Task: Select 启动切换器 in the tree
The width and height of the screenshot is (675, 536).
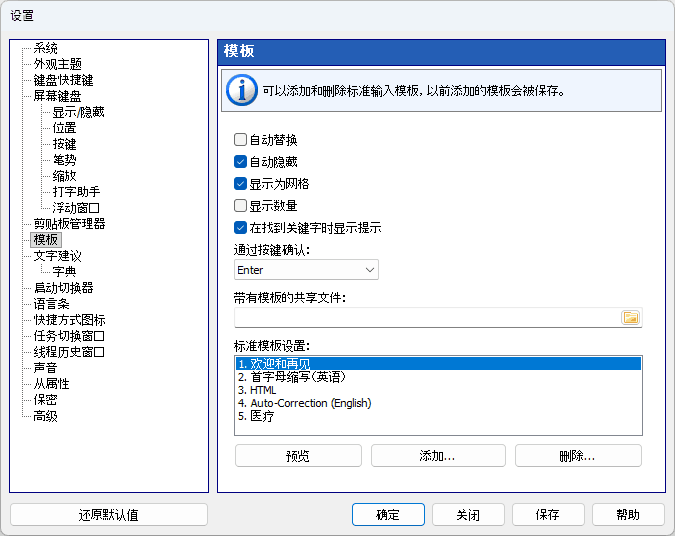Action: click(x=63, y=288)
